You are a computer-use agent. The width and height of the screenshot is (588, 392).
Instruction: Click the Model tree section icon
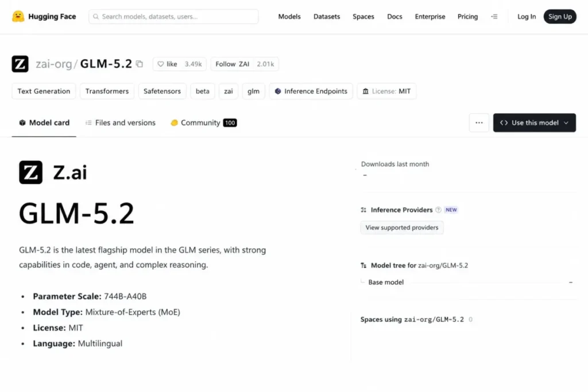363,265
